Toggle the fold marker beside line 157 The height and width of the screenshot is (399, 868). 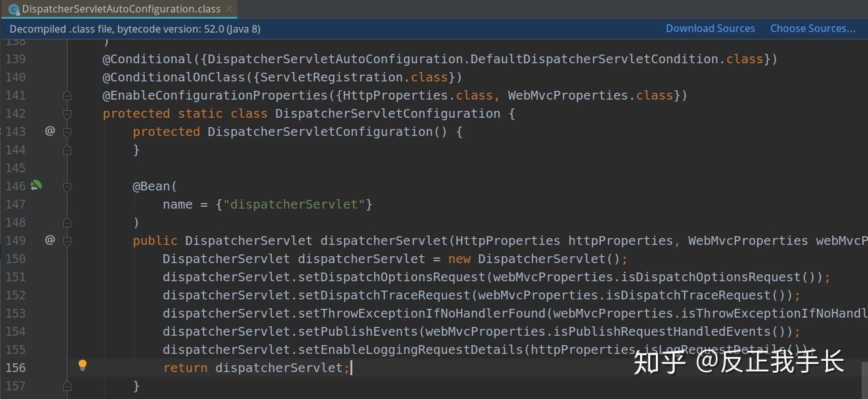pos(67,386)
